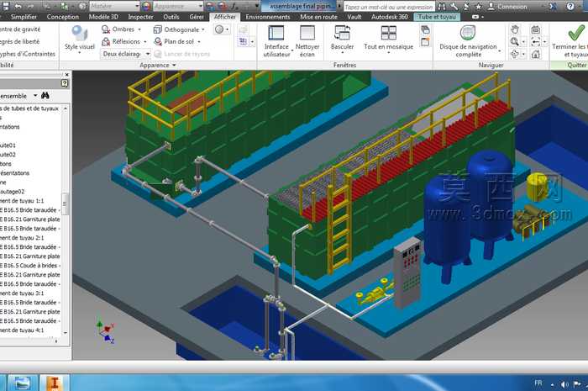Click the appearance color wheel icon

tap(147, 7)
